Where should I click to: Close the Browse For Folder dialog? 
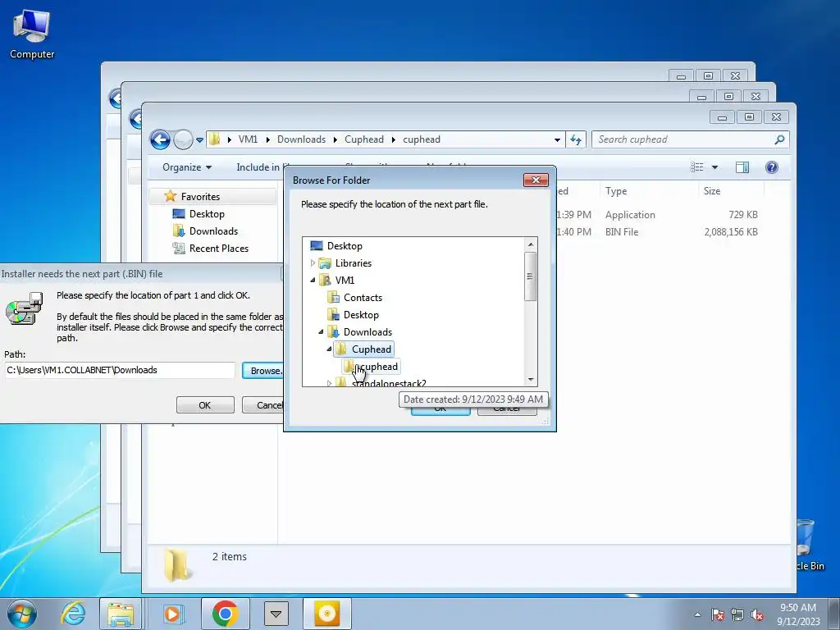click(536, 180)
